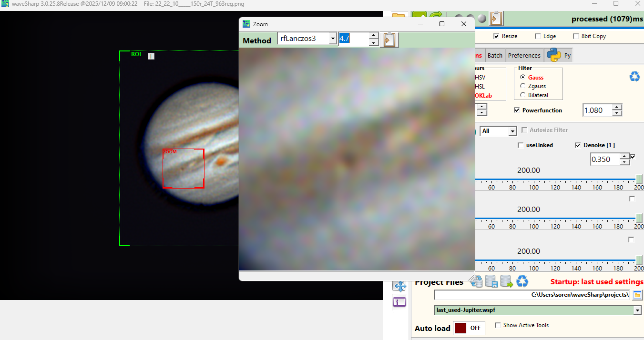Viewport: 644px width, 340px height.
Task: Click the blue recycle icon beside the Filter group
Action: click(x=634, y=76)
